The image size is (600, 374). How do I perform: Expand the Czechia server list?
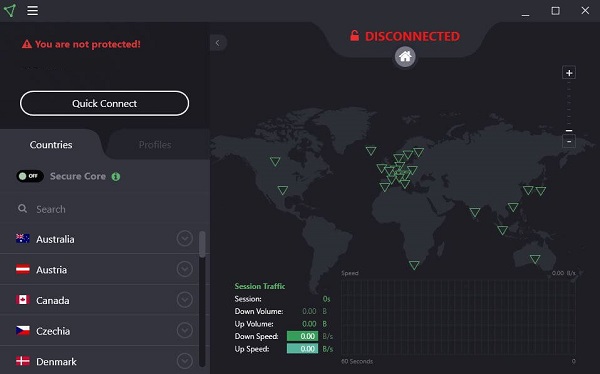coord(184,330)
